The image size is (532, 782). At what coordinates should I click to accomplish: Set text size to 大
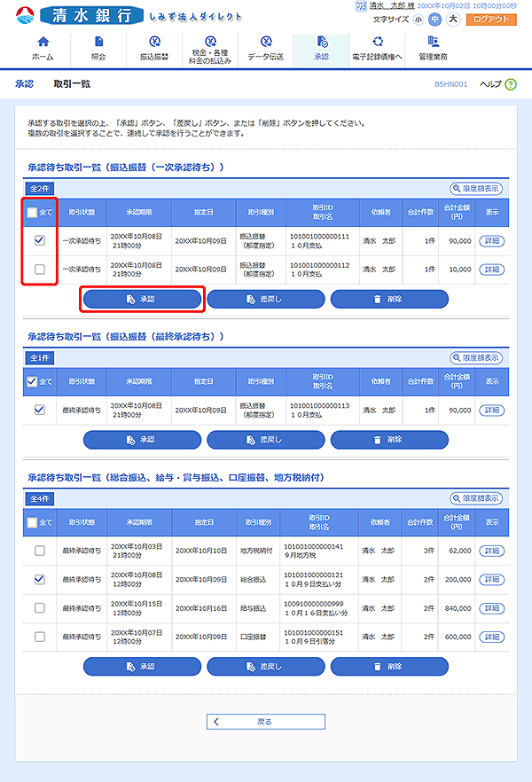(x=453, y=19)
